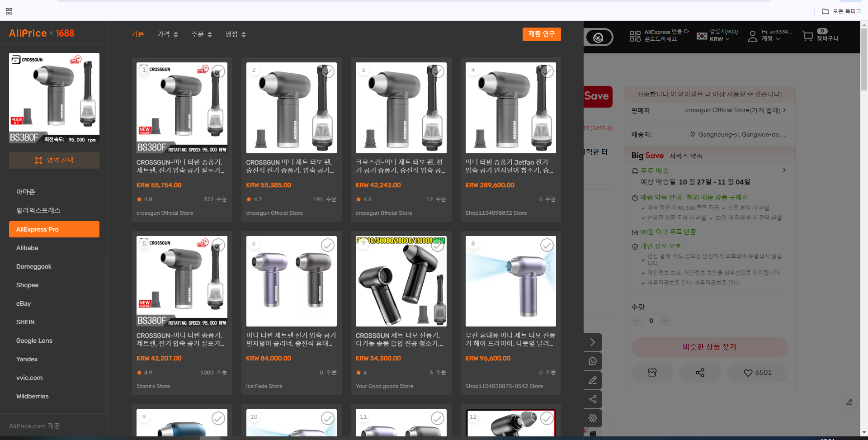Image resolution: width=868 pixels, height=440 pixels.
Task: Open the AliExpress app QR code icon
Action: (x=635, y=36)
